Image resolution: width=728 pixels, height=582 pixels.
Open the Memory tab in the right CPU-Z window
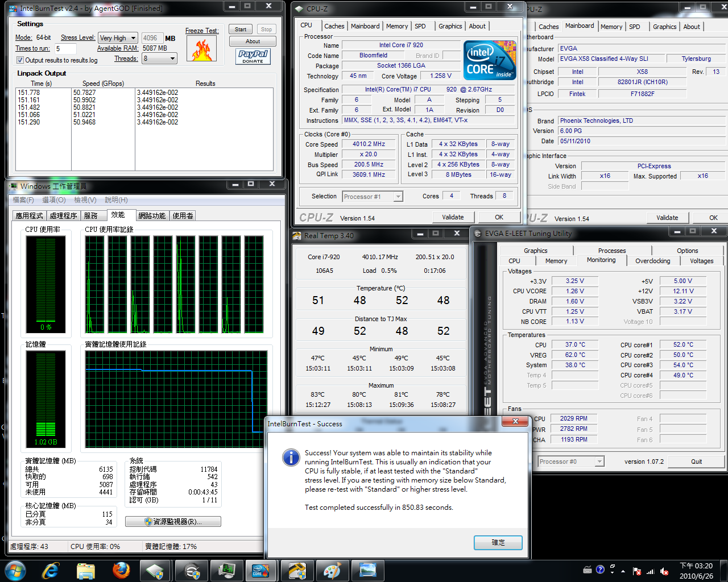[611, 27]
